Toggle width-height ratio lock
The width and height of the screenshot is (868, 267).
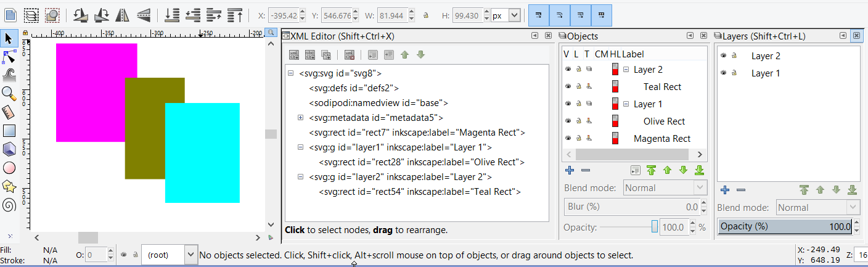point(426,15)
